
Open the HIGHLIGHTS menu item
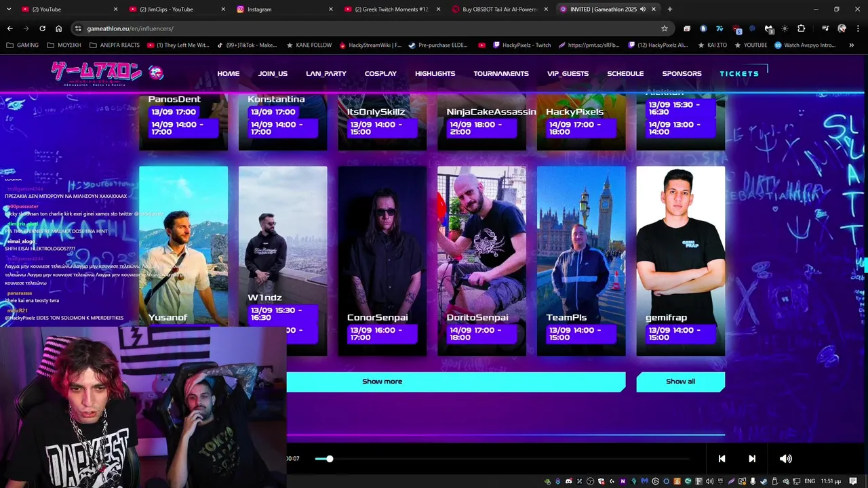(x=435, y=73)
